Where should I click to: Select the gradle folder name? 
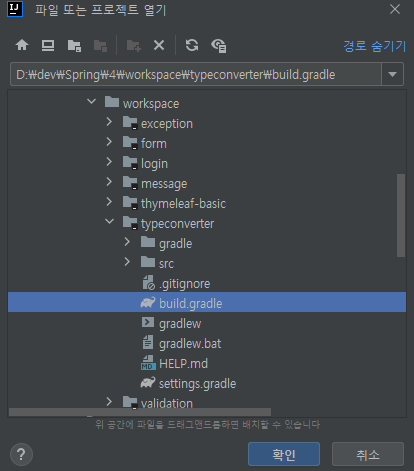(x=176, y=244)
